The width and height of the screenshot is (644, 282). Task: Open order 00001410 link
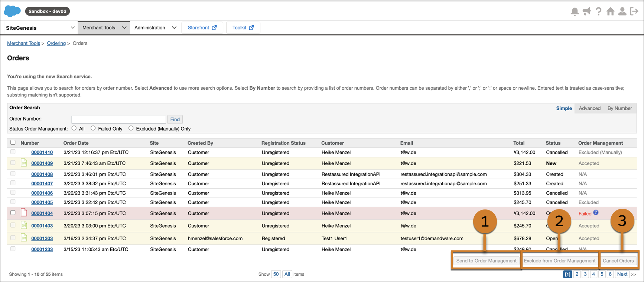coord(42,153)
